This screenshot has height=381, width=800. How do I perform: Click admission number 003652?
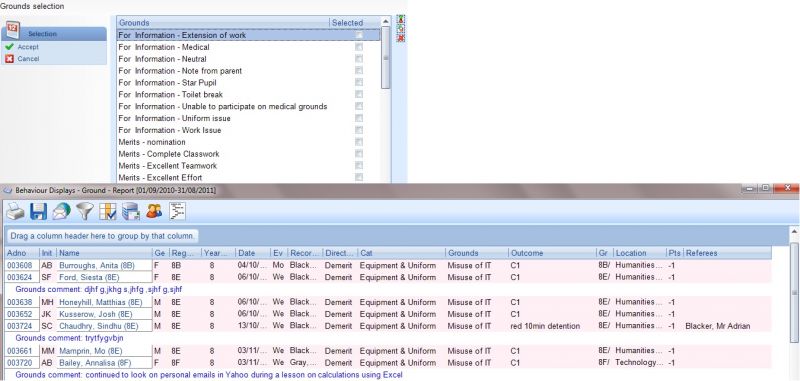(19, 314)
